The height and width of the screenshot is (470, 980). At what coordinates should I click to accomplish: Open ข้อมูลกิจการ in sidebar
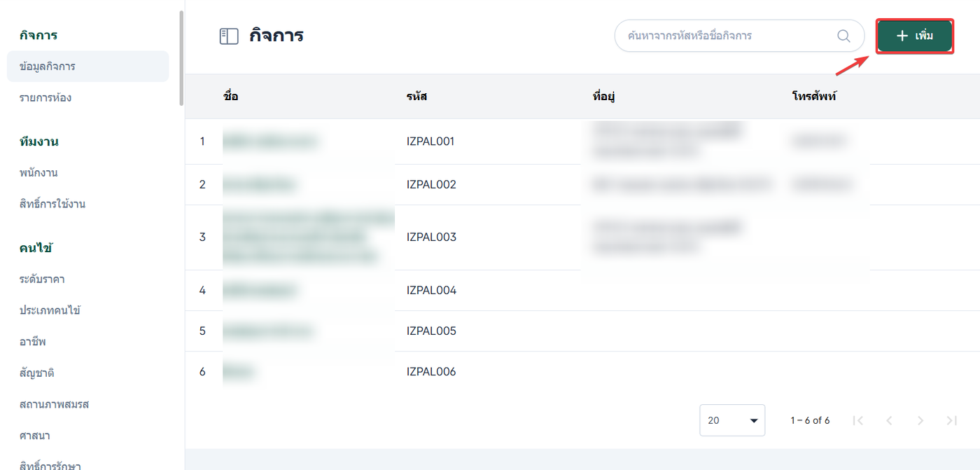48,67
